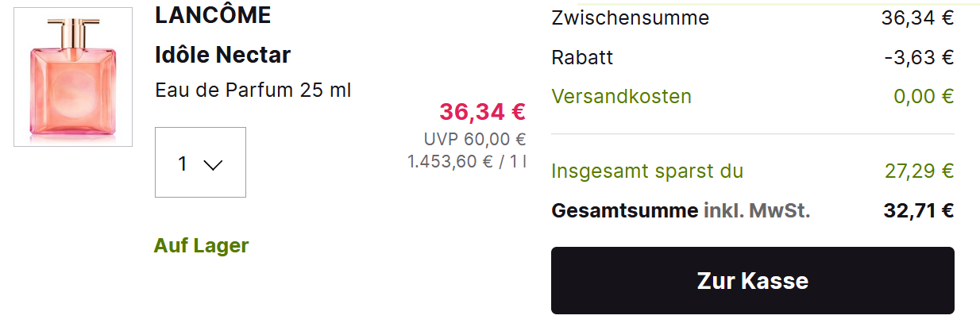Click the 0,00 € shipping cost value
The height and width of the screenshot is (327, 980).
923,97
